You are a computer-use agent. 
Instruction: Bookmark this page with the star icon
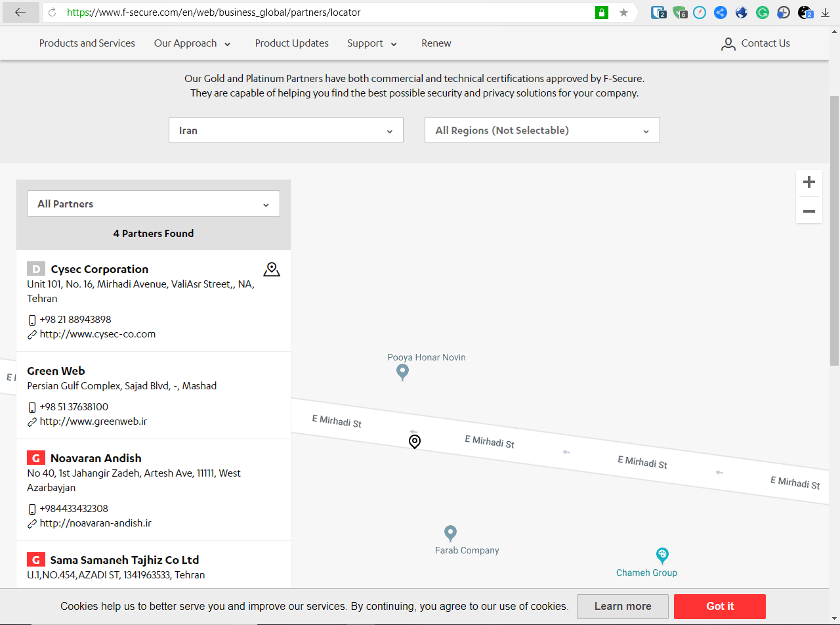tap(623, 12)
